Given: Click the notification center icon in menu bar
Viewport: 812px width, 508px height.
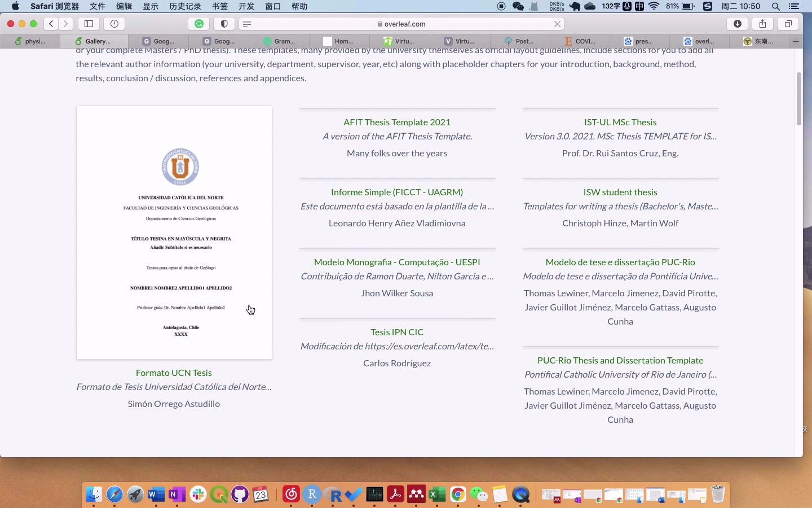Looking at the screenshot, I should 794,6.
